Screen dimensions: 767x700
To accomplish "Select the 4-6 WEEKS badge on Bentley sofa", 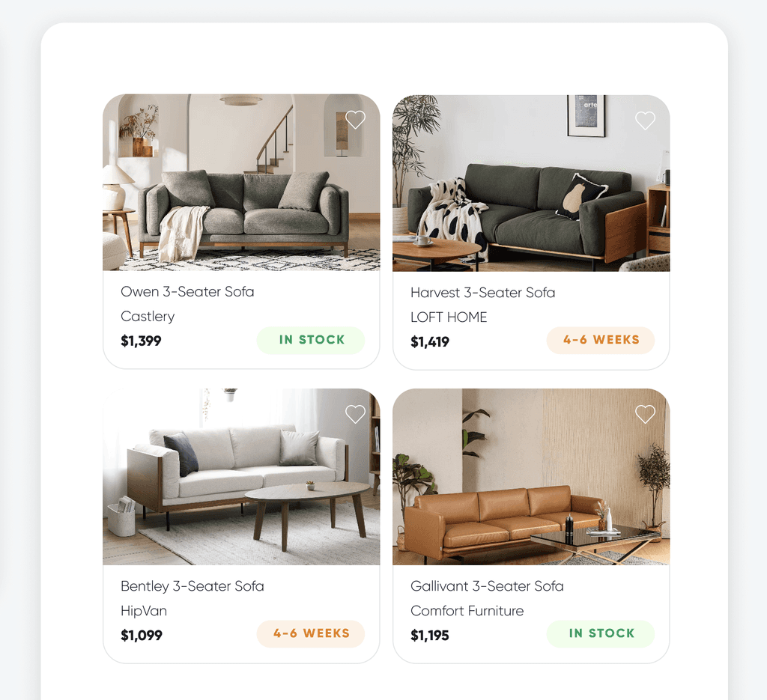I will 311,634.
